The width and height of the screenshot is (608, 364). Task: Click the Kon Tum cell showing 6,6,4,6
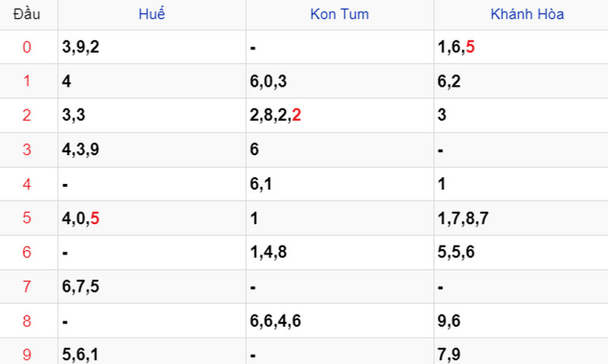(x=340, y=321)
